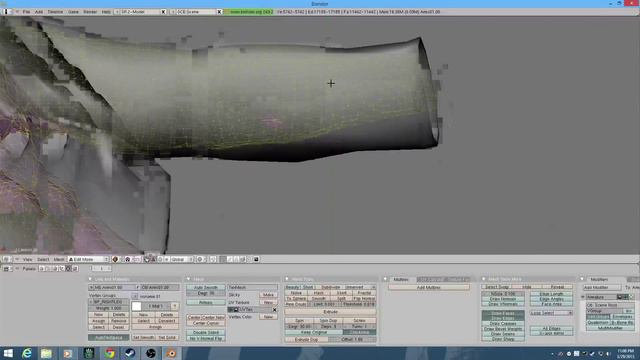Click the current frame number field
This screenshot has width=640, height=360.
(101, 269)
